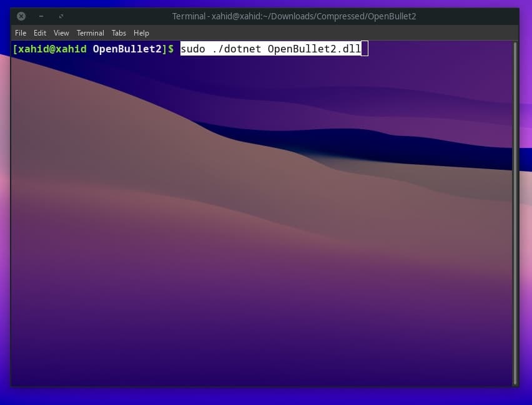Open the Help menu

pyautogui.click(x=141, y=33)
